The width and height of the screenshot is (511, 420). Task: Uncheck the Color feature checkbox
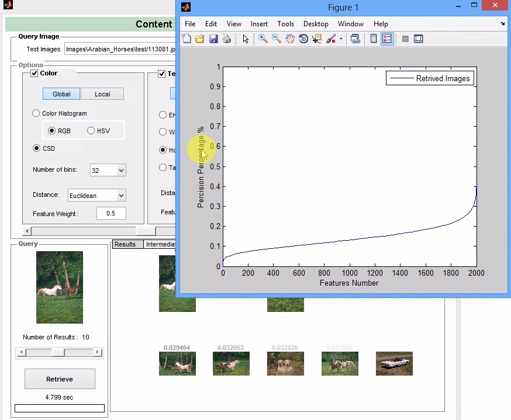click(34, 73)
